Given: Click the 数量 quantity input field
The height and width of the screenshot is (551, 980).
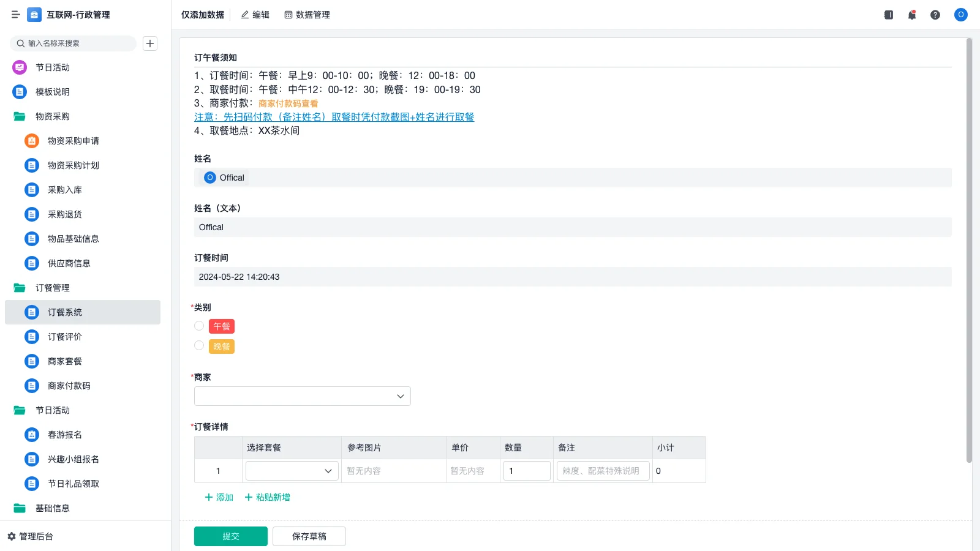Looking at the screenshot, I should pyautogui.click(x=527, y=471).
